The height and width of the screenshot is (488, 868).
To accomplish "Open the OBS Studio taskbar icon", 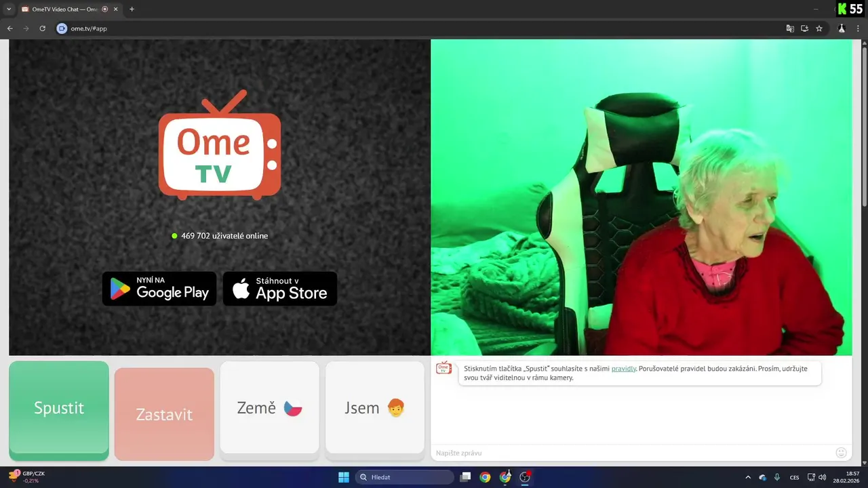I will [525, 477].
